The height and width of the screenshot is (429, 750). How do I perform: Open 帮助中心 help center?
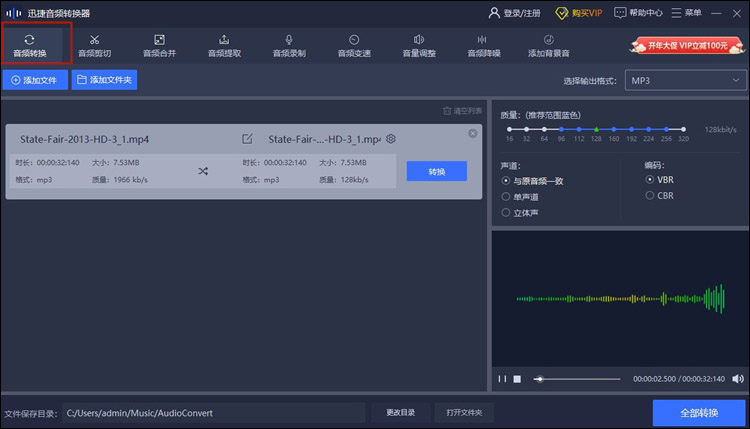point(639,13)
